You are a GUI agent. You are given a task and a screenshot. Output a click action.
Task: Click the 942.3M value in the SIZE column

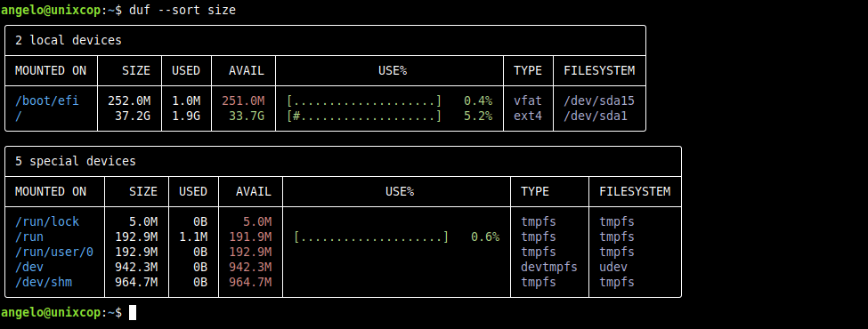tap(136, 267)
